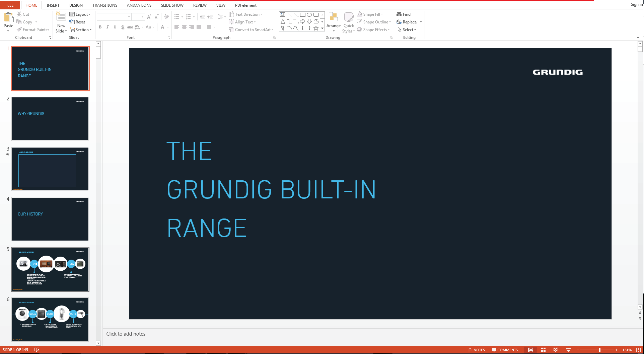Expand the Layout dropdown
644x354 pixels.
tap(80, 14)
